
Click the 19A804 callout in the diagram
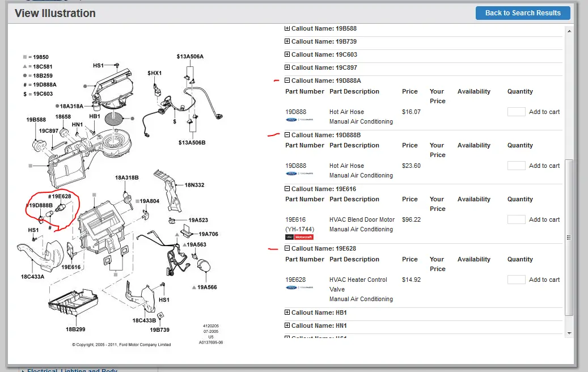(x=150, y=201)
